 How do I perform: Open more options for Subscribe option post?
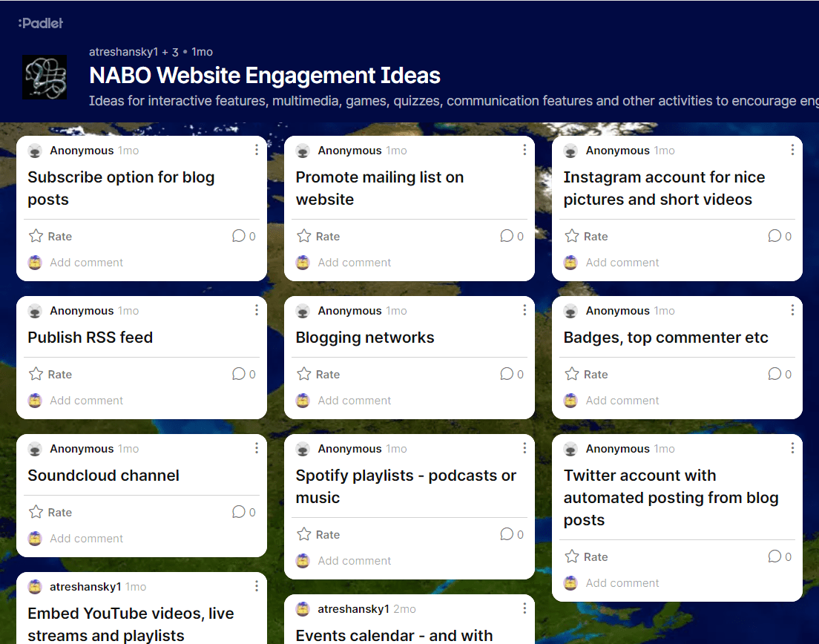[257, 150]
